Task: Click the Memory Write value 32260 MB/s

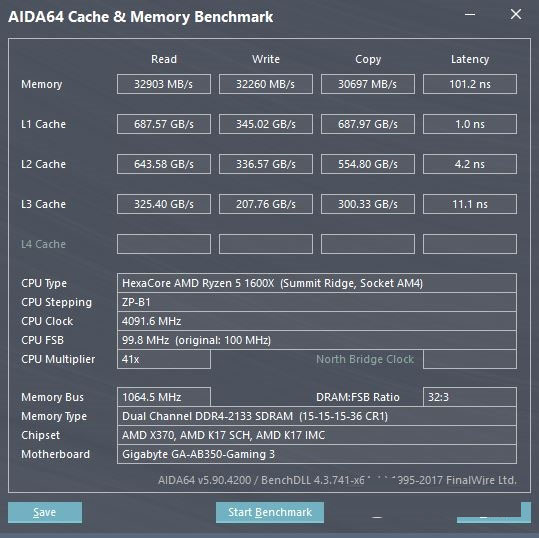Action: tap(266, 84)
